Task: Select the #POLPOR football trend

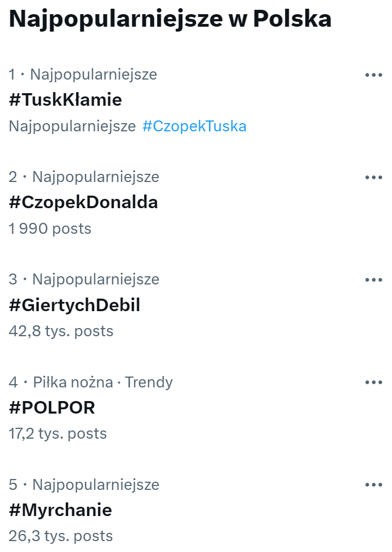Action: click(x=52, y=408)
